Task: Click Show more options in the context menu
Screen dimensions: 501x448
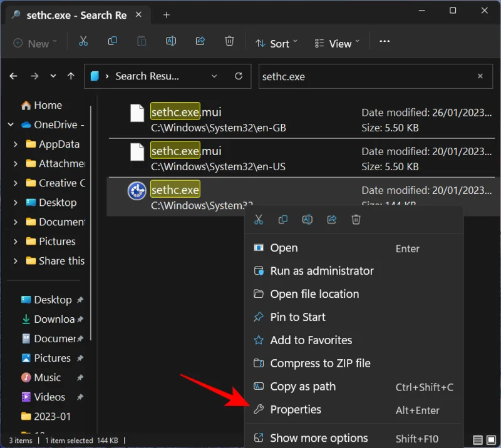Action: click(x=319, y=437)
